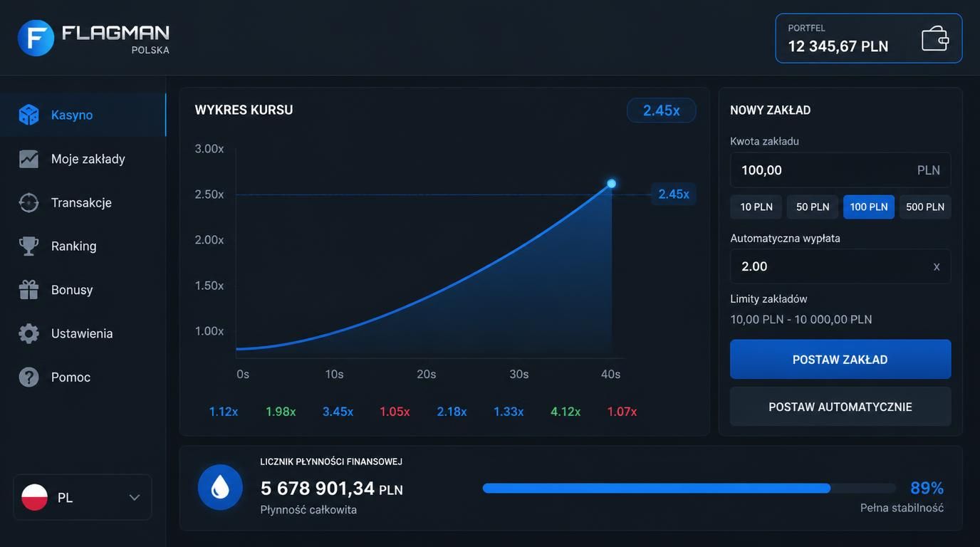Select the 500 PLN quick amount

click(925, 207)
